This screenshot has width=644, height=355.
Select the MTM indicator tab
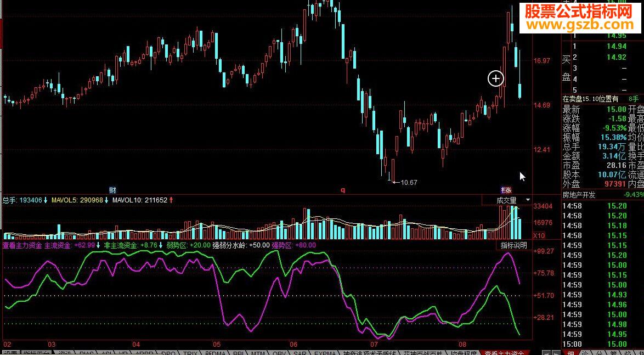[x=257, y=353]
